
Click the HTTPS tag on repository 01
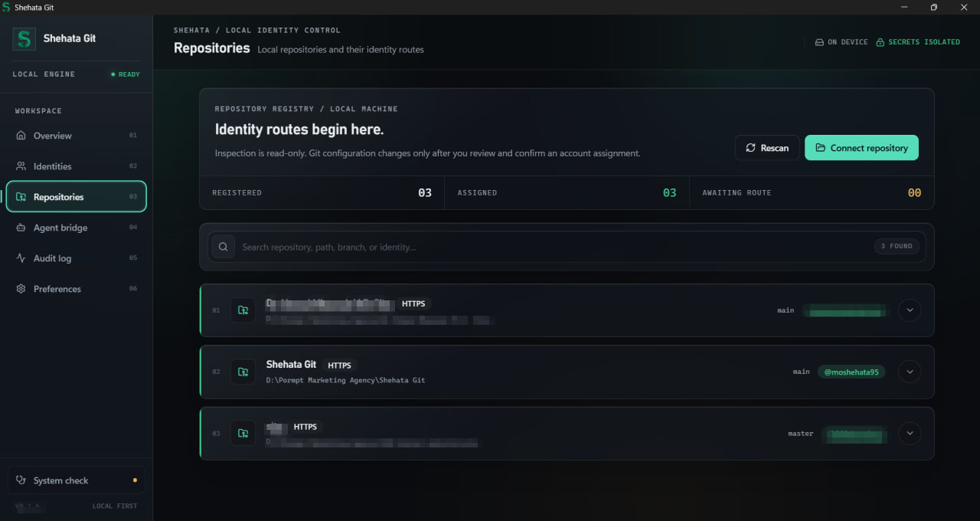pyautogui.click(x=413, y=304)
